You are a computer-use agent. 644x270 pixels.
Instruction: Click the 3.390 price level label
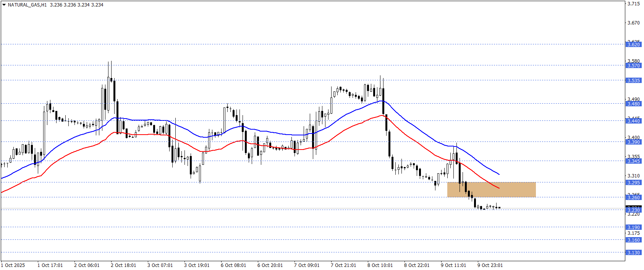(633, 142)
